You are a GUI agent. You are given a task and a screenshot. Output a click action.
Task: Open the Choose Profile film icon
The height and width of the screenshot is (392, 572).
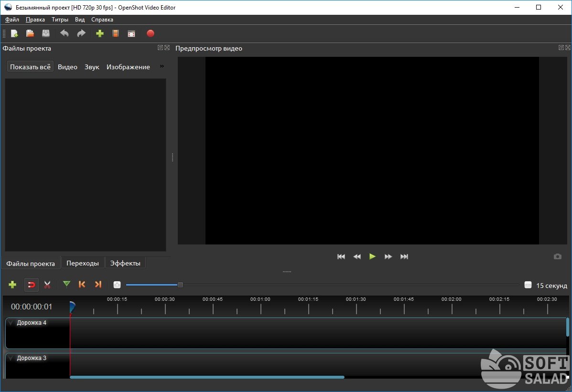tap(115, 33)
